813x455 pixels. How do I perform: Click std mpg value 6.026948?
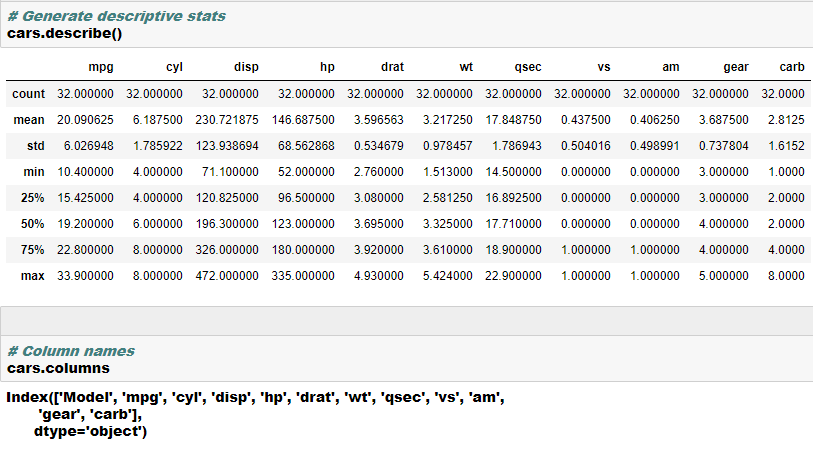click(x=89, y=146)
